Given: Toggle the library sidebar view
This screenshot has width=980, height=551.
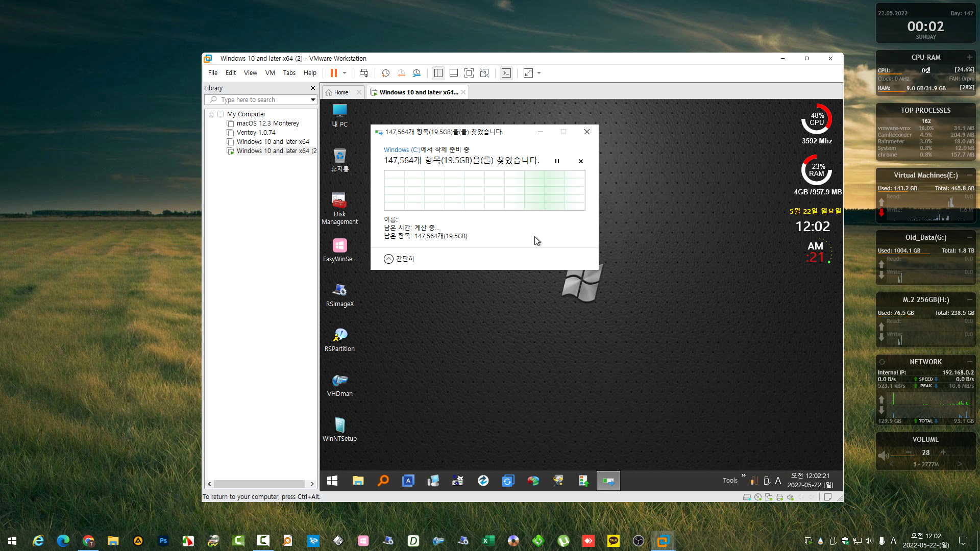Looking at the screenshot, I should [x=438, y=73].
